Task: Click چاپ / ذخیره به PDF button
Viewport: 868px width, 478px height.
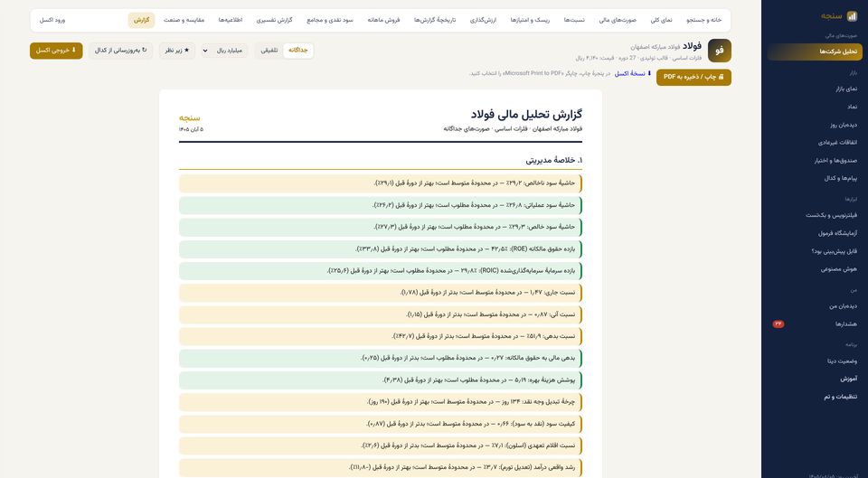Action: coord(693,77)
